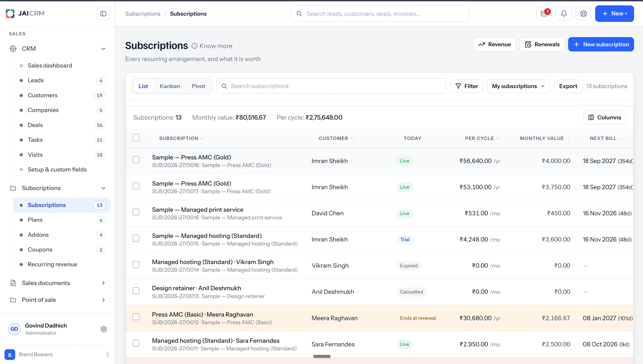
Task: Click the Export button
Action: tap(568, 86)
